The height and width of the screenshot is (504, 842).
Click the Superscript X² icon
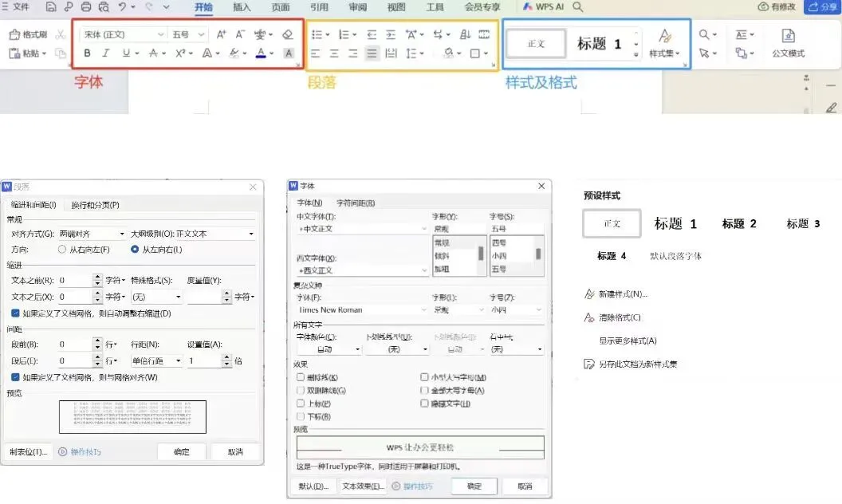pyautogui.click(x=180, y=53)
